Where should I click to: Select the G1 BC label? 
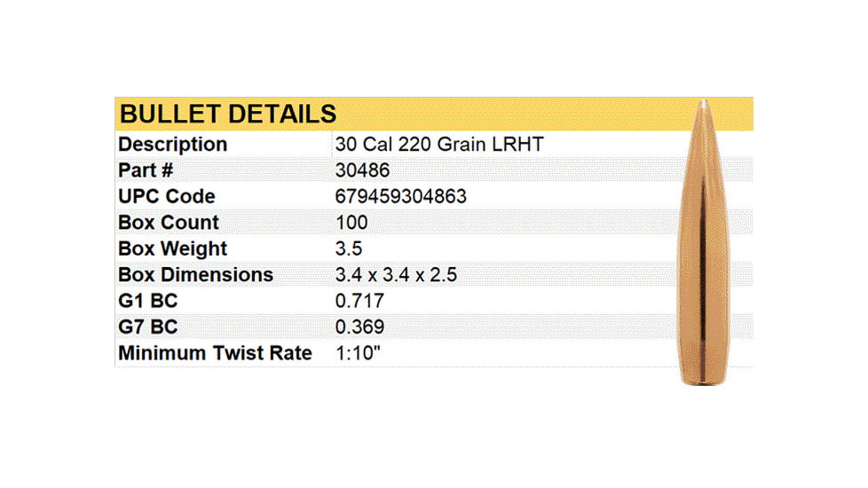[x=148, y=301]
